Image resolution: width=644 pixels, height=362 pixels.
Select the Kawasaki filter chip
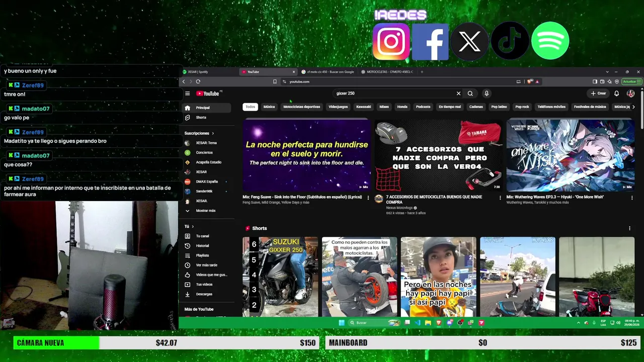pyautogui.click(x=363, y=107)
